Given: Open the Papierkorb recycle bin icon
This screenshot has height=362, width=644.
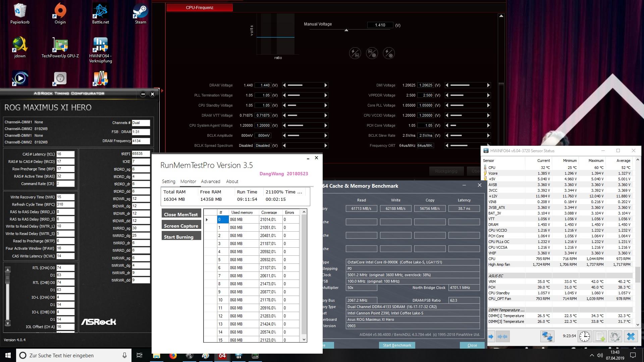Looking at the screenshot, I should click(x=20, y=14).
